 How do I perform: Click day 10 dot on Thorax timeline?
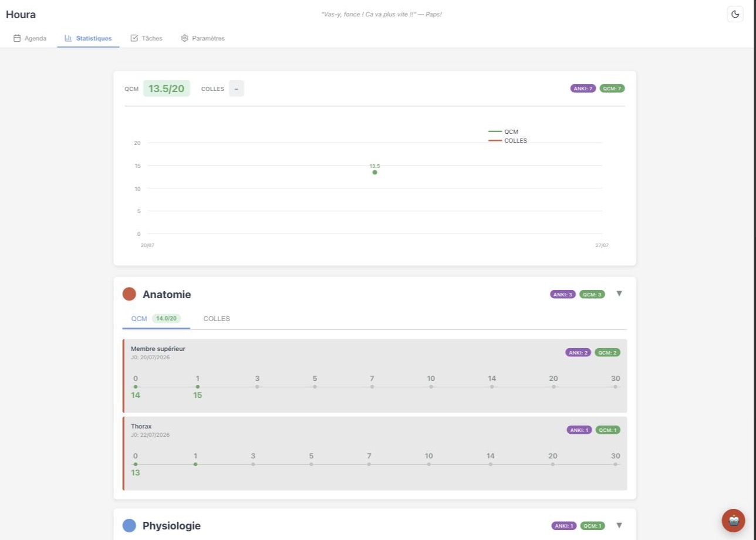pyautogui.click(x=429, y=464)
